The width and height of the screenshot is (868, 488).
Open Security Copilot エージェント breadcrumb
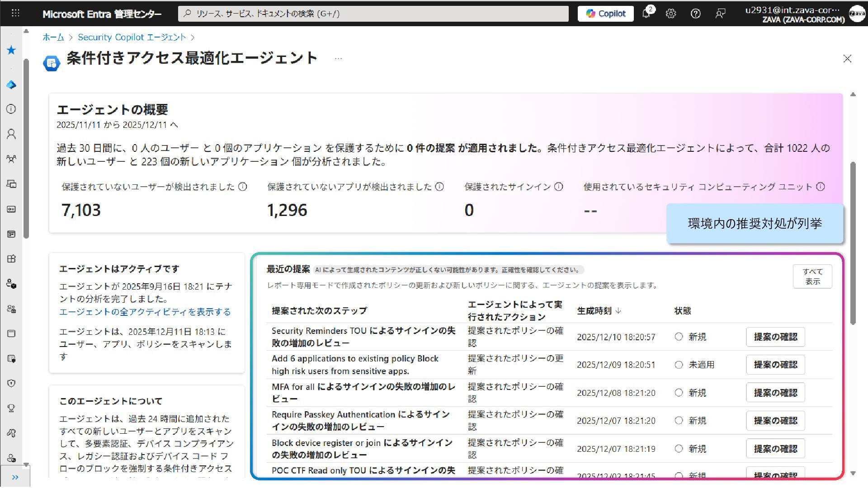[x=132, y=38]
